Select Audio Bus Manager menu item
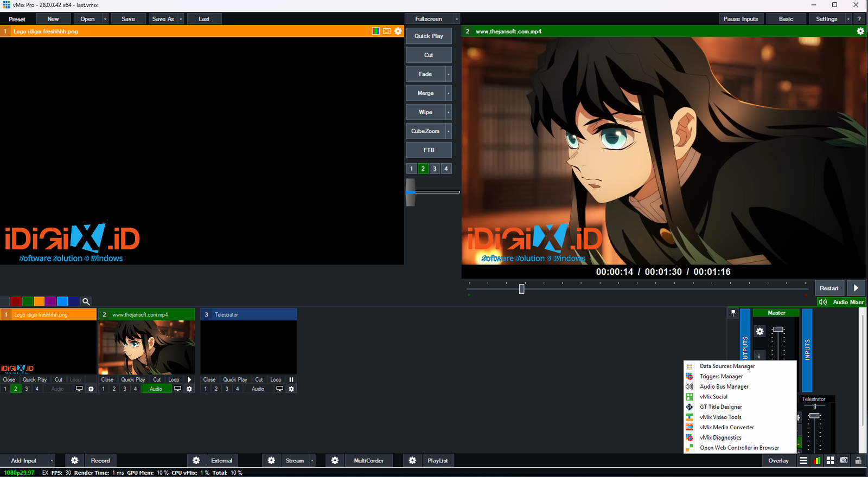 740,386
